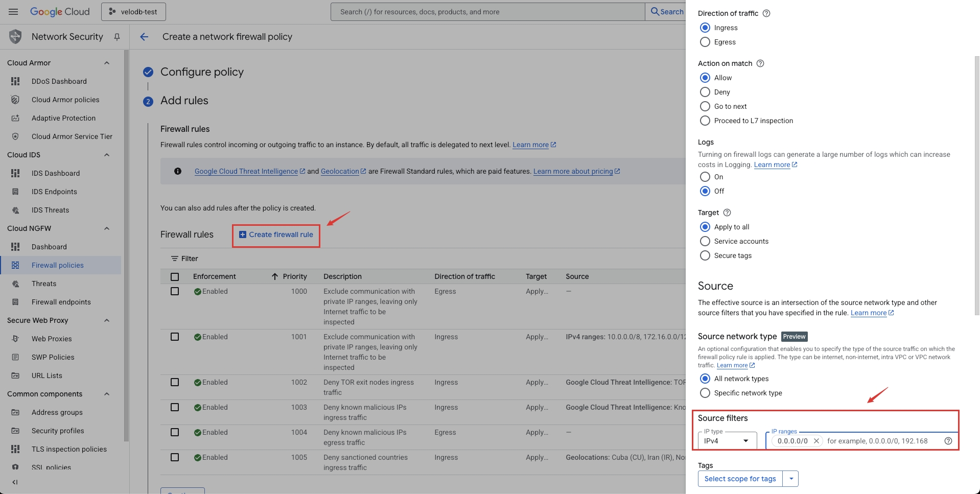980x494 pixels.
Task: Collapse the Cloud Armor sidebar section
Action: pyautogui.click(x=107, y=63)
